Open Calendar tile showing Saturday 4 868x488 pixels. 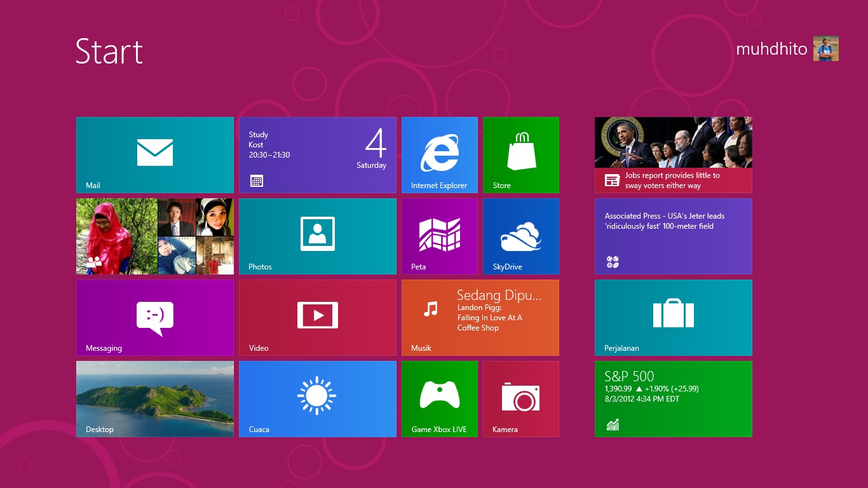317,154
